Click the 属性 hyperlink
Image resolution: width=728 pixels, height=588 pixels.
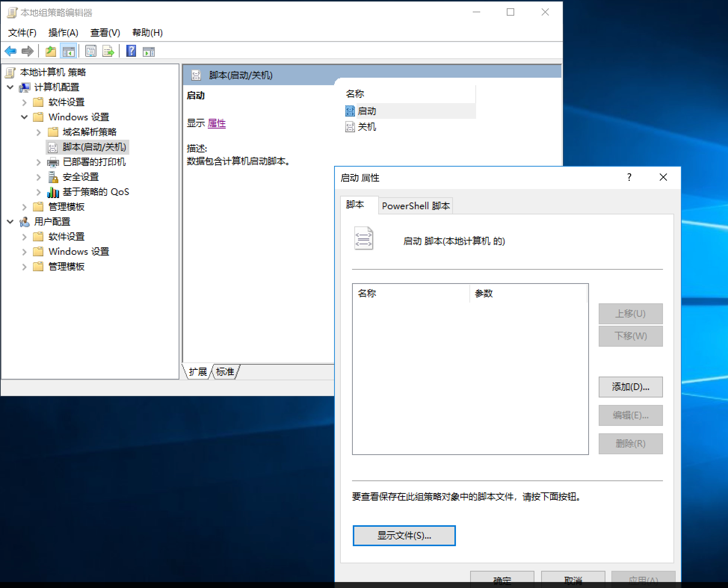(x=216, y=123)
